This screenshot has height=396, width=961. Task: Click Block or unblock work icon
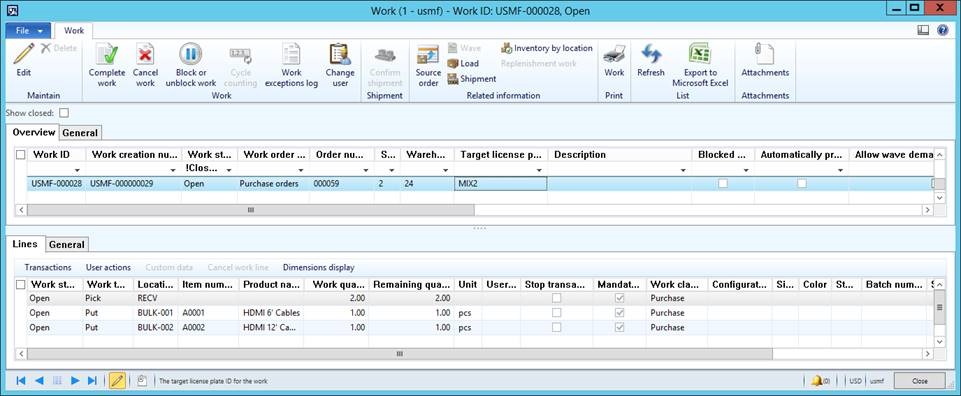191,55
